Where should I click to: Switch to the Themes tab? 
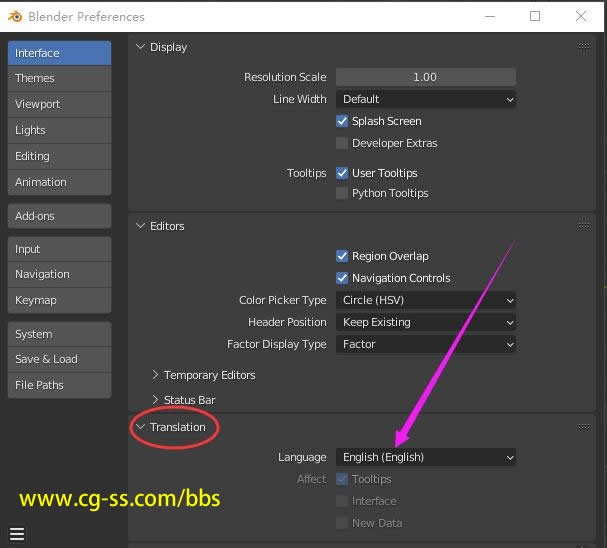click(58, 78)
